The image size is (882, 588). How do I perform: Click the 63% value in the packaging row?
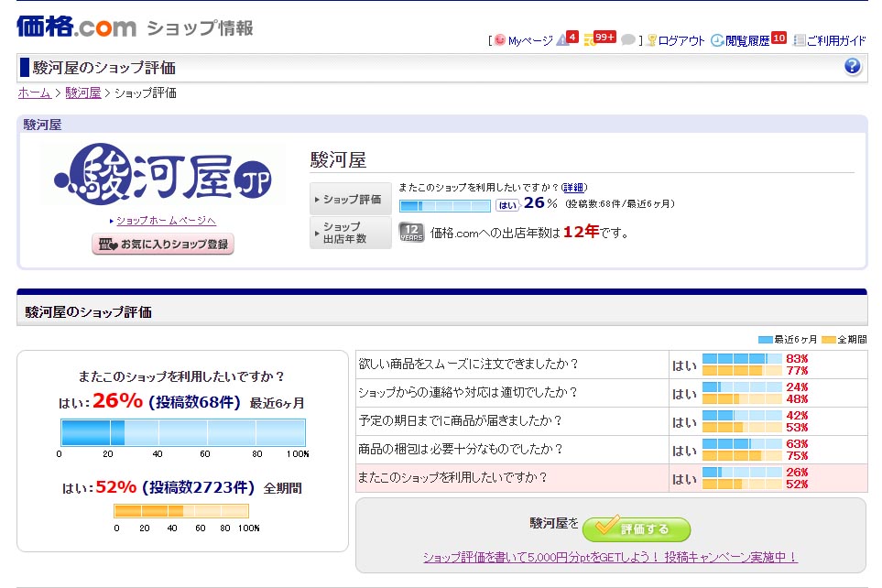[x=797, y=444]
